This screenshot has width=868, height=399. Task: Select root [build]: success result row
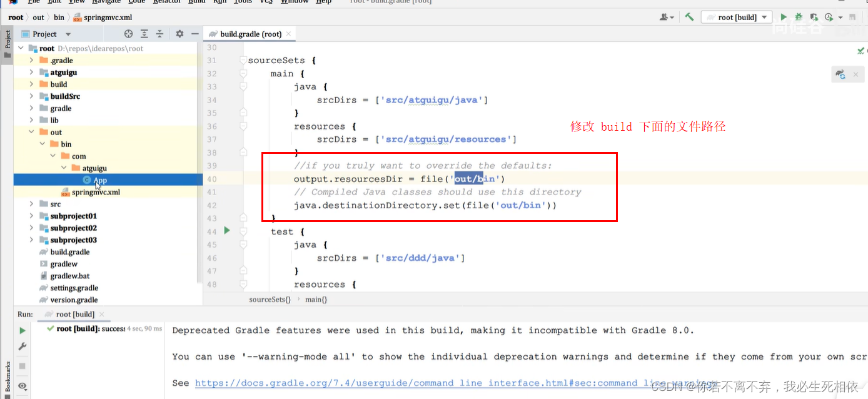(x=103, y=328)
